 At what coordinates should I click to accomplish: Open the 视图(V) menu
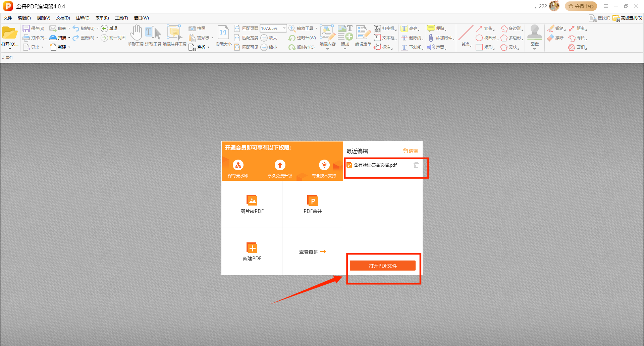click(x=44, y=18)
